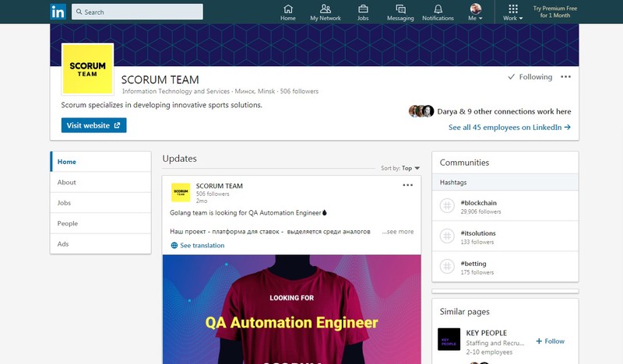Select the Ads tab in sidebar
Image resolution: width=623 pixels, height=364 pixels.
click(100, 244)
